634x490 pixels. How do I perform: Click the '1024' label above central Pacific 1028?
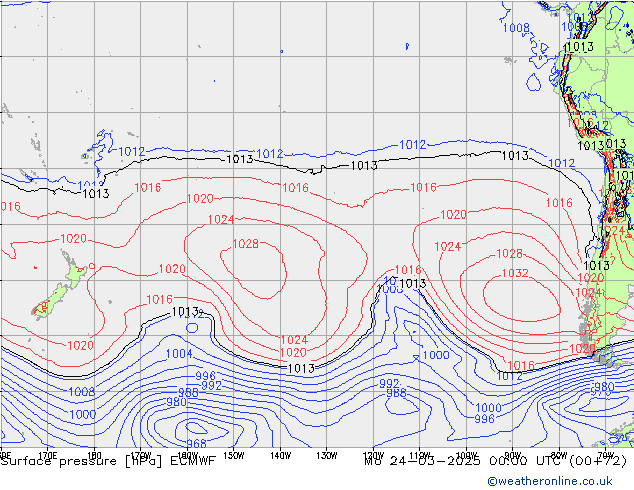(x=221, y=220)
